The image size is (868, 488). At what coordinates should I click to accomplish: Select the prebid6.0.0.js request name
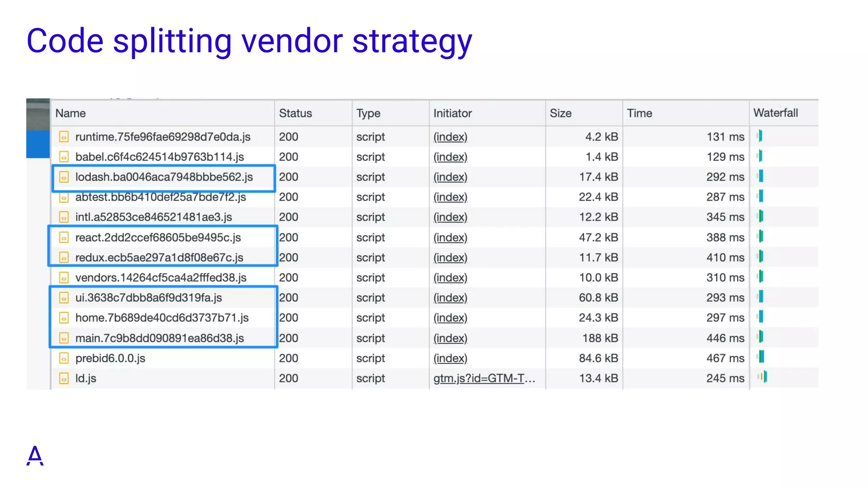pos(110,358)
